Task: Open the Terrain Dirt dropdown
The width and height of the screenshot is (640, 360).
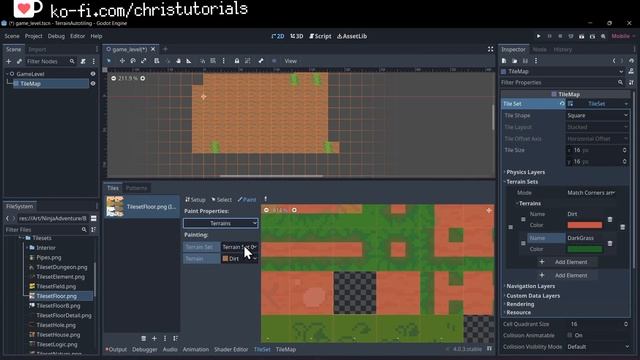Action: (x=239, y=259)
